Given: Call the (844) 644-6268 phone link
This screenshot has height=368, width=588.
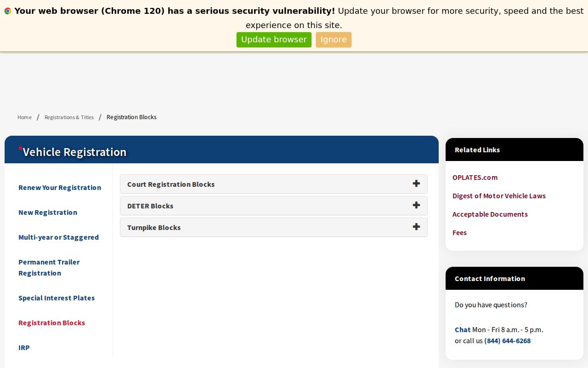Looking at the screenshot, I should (507, 341).
